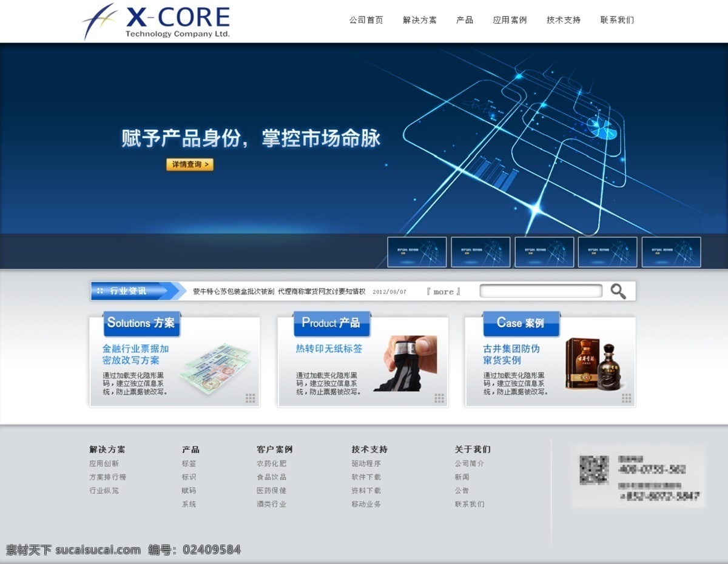This screenshot has height=564, width=728.
Task: Open 技术支持 in top navigation
Action: click(x=564, y=20)
